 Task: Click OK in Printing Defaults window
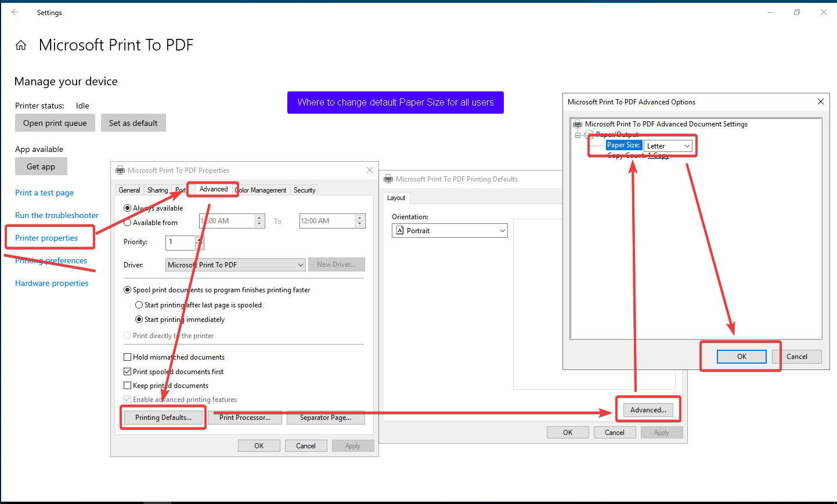pos(568,432)
